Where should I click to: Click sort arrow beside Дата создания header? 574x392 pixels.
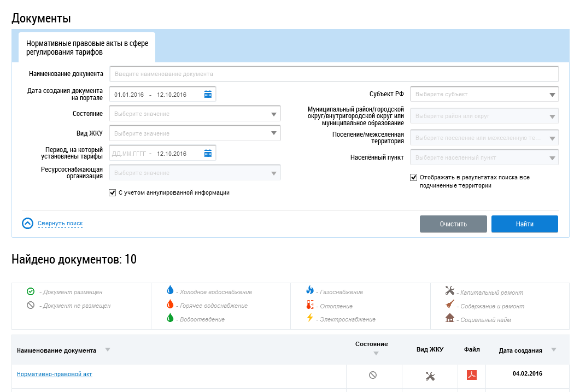[x=554, y=350]
